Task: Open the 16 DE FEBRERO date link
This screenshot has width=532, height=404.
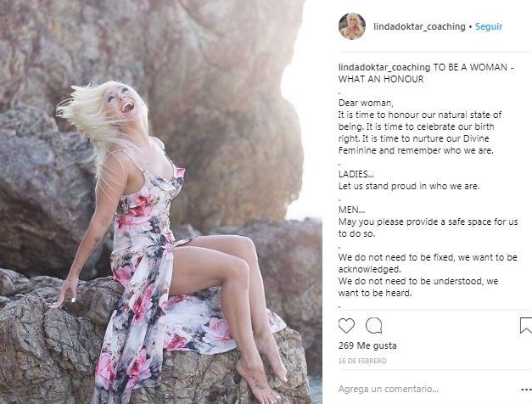Action: click(362, 361)
